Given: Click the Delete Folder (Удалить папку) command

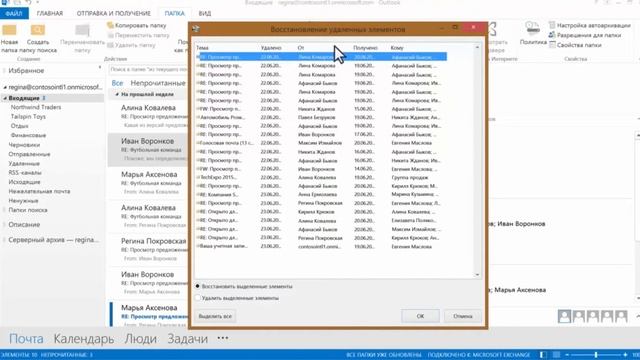Looking at the screenshot, I should (131, 45).
